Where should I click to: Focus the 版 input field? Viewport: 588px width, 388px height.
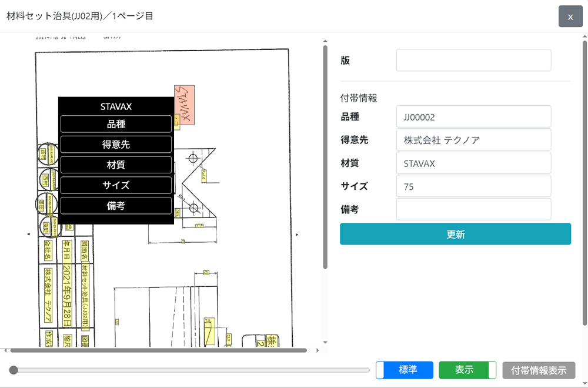(473, 60)
